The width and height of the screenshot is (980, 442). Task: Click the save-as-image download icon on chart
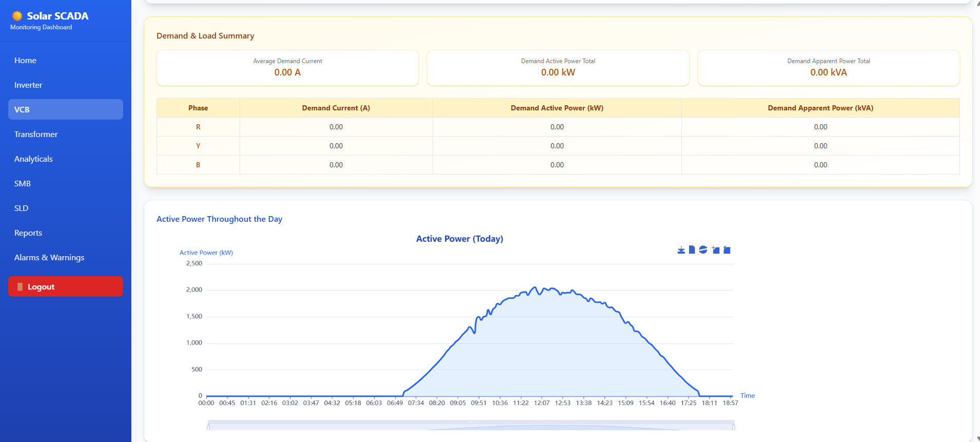pos(681,250)
